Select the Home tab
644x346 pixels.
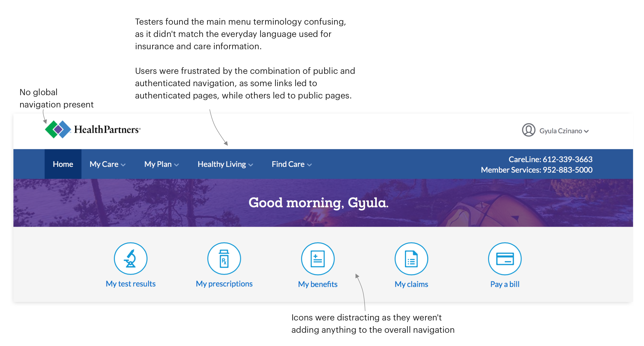tap(63, 164)
